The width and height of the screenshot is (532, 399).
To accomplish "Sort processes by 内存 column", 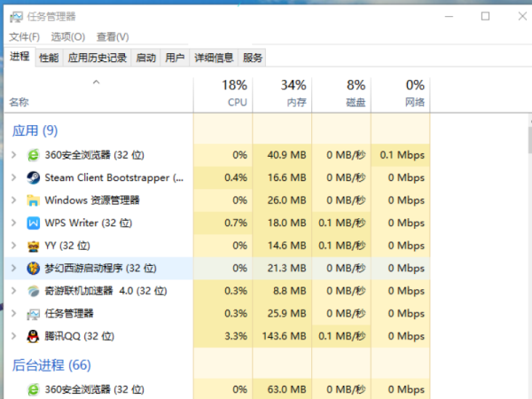I will click(x=282, y=94).
